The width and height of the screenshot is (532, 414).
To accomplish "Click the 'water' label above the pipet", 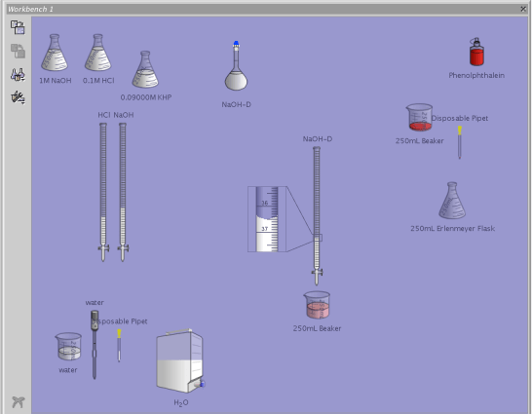I will point(95,302).
